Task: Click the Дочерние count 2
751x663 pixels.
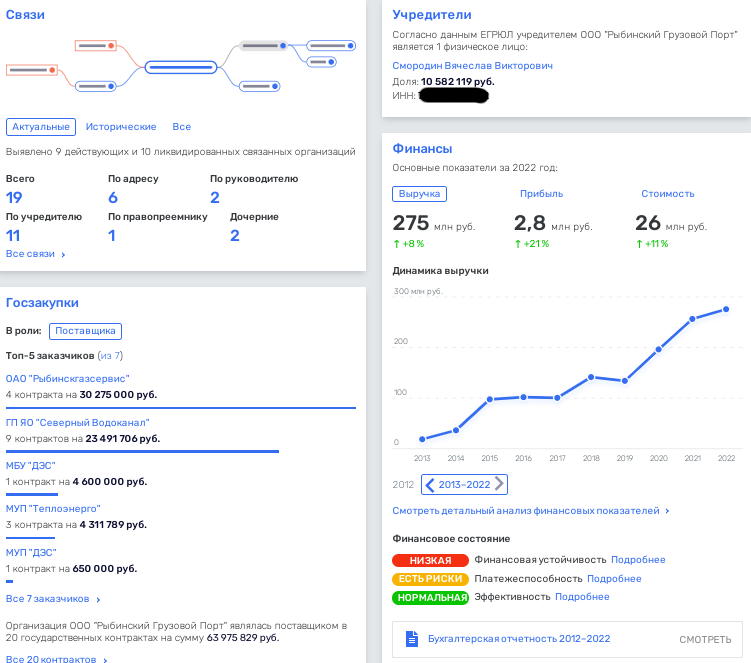Action: [x=235, y=236]
